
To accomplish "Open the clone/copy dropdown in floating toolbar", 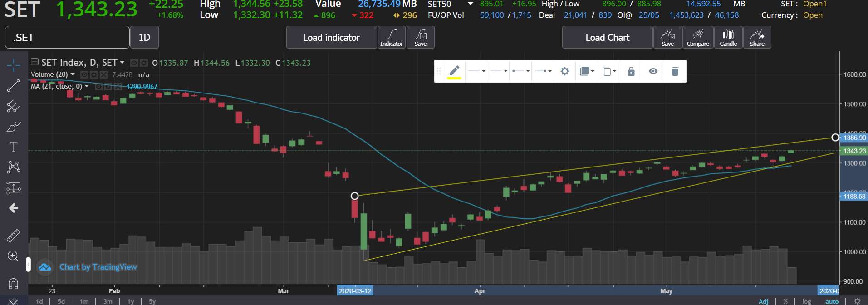I will 609,71.
